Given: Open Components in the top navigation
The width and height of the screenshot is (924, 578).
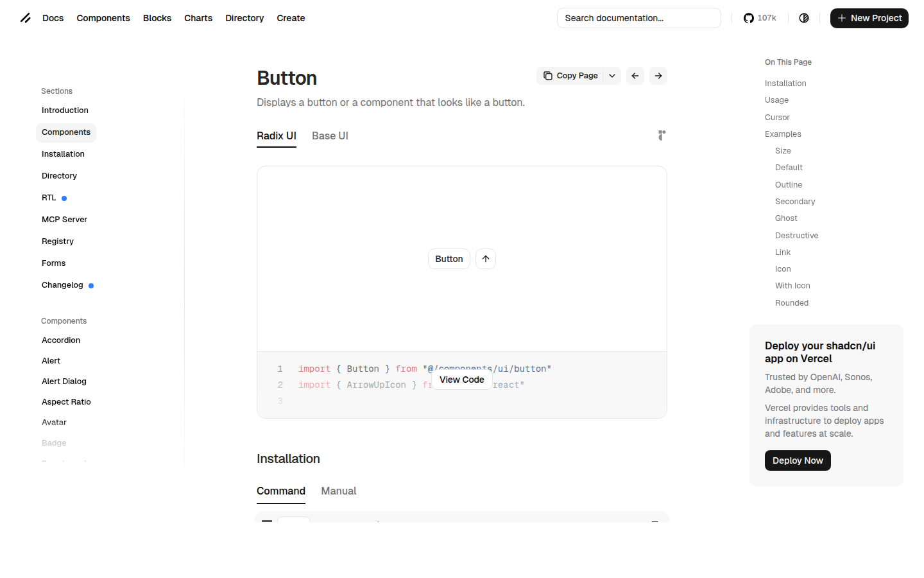Looking at the screenshot, I should tap(103, 18).
